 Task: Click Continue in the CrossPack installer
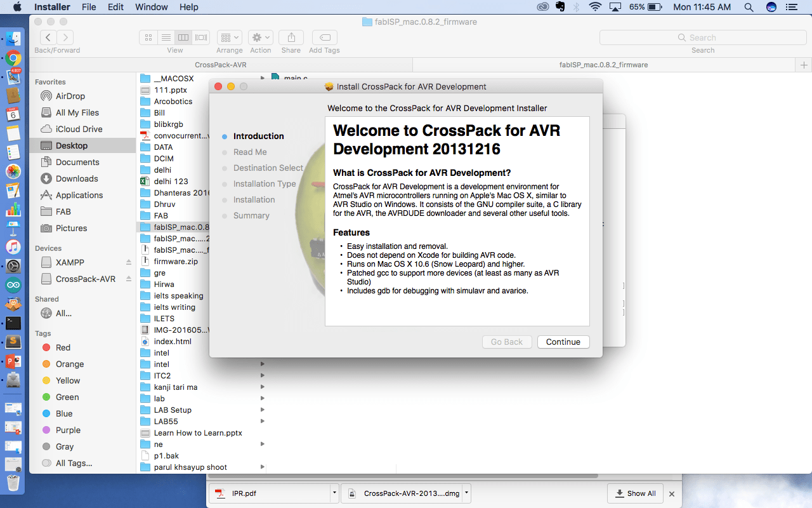point(563,342)
